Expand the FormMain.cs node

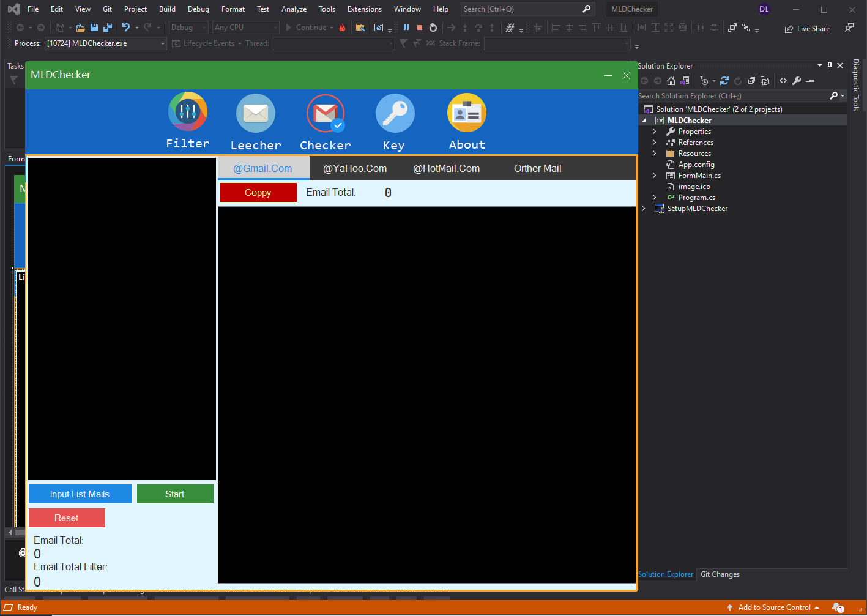pyautogui.click(x=654, y=176)
